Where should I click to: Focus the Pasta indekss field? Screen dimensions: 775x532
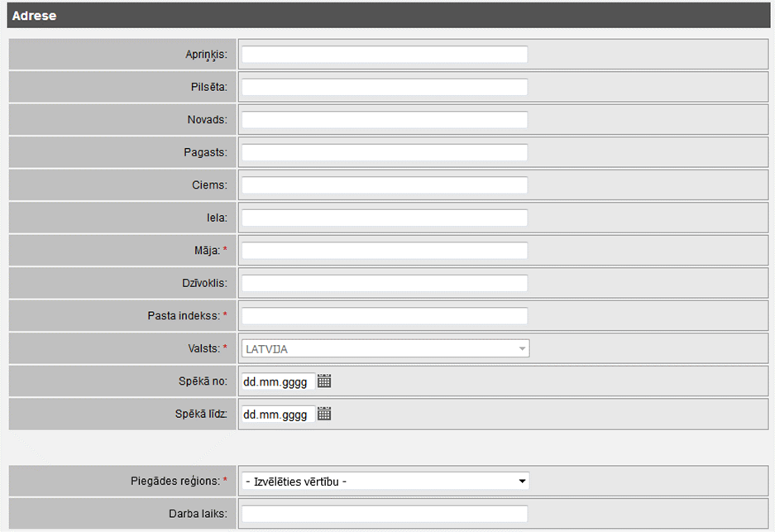click(385, 316)
